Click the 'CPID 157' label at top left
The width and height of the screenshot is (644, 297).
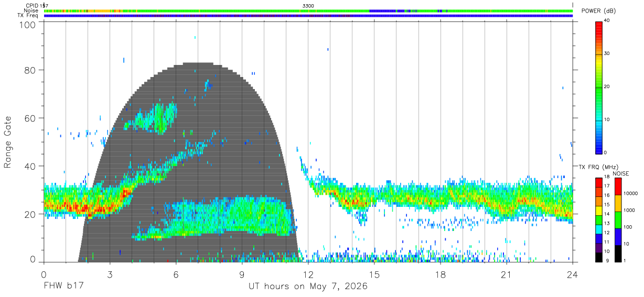point(37,5)
